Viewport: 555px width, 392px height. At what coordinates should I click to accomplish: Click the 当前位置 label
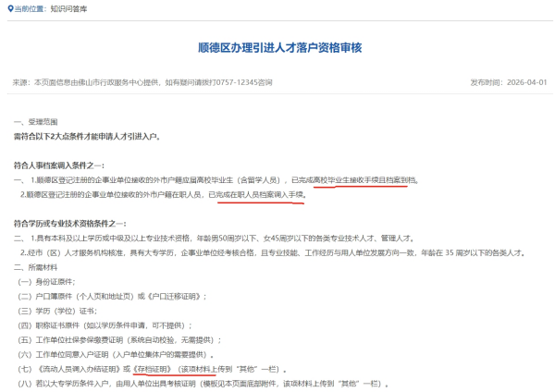pyautogui.click(x=29, y=9)
